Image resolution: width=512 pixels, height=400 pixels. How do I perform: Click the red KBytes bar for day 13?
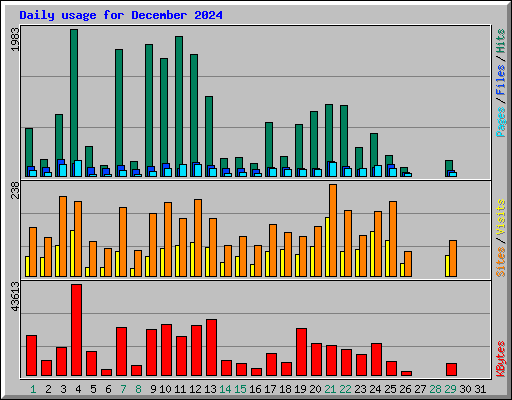(211, 348)
